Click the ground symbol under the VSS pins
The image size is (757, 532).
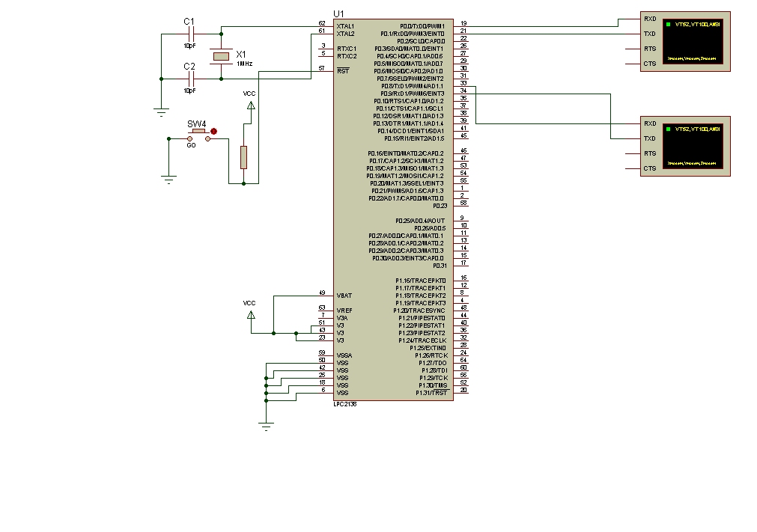click(x=266, y=427)
